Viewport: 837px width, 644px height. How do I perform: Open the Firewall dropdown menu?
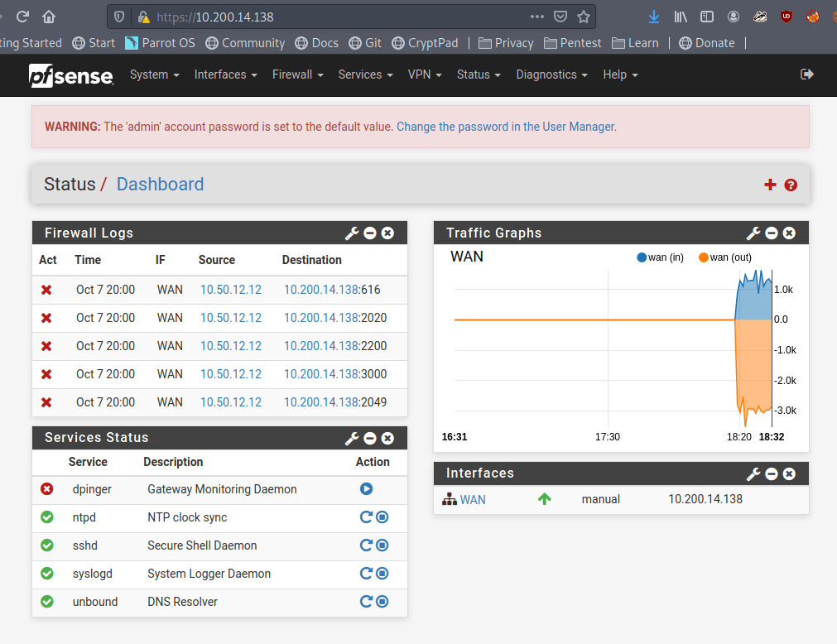pyautogui.click(x=297, y=74)
